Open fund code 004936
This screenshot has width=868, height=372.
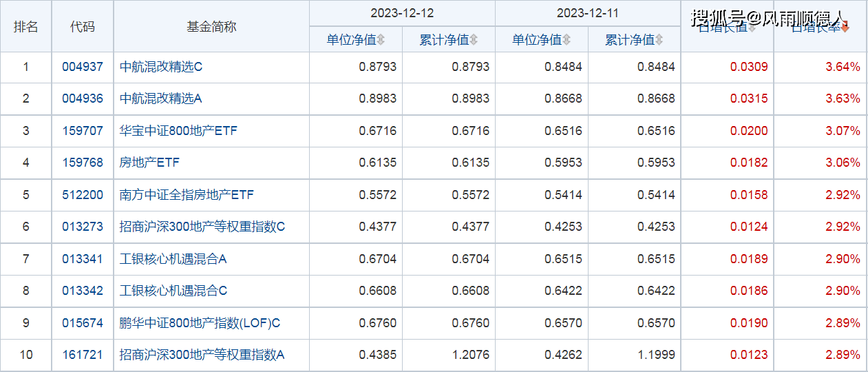pos(83,99)
